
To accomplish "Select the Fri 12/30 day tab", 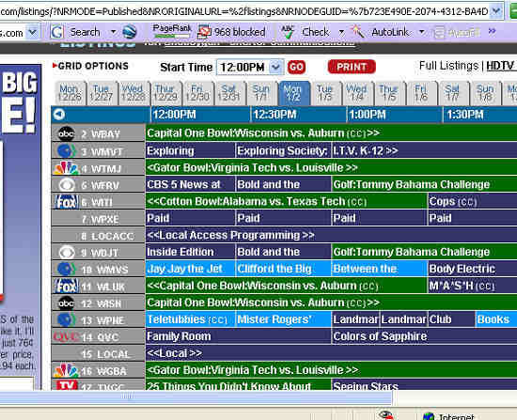I will pyautogui.click(x=197, y=93).
